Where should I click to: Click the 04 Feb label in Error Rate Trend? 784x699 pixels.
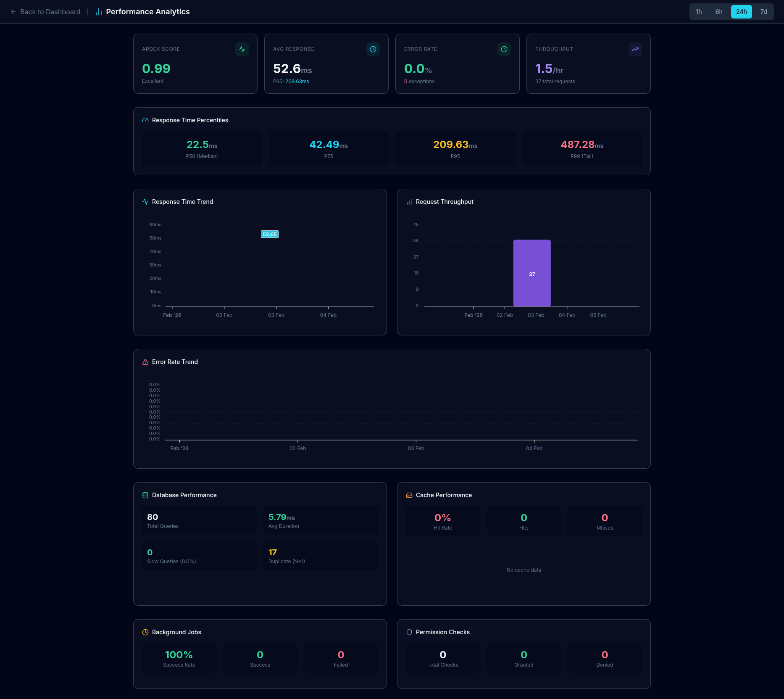pyautogui.click(x=534, y=448)
